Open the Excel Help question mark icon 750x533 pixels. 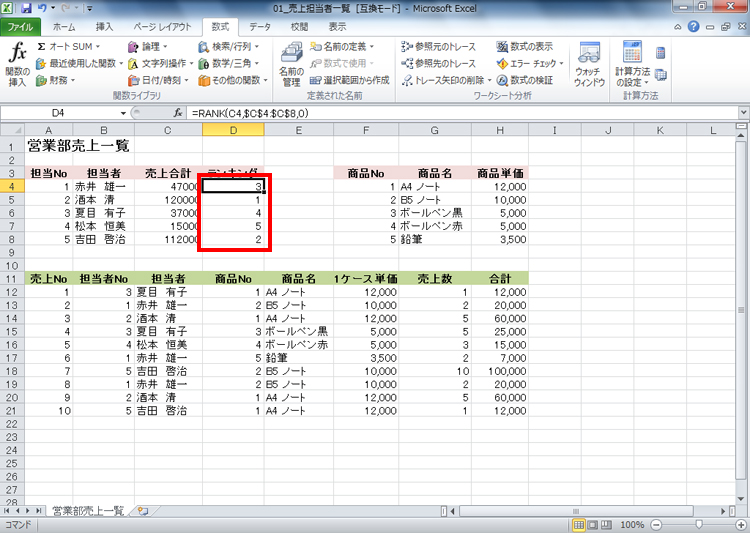[694, 27]
